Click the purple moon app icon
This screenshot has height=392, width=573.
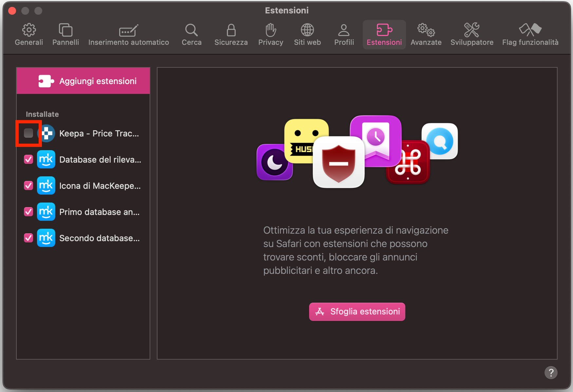[274, 162]
